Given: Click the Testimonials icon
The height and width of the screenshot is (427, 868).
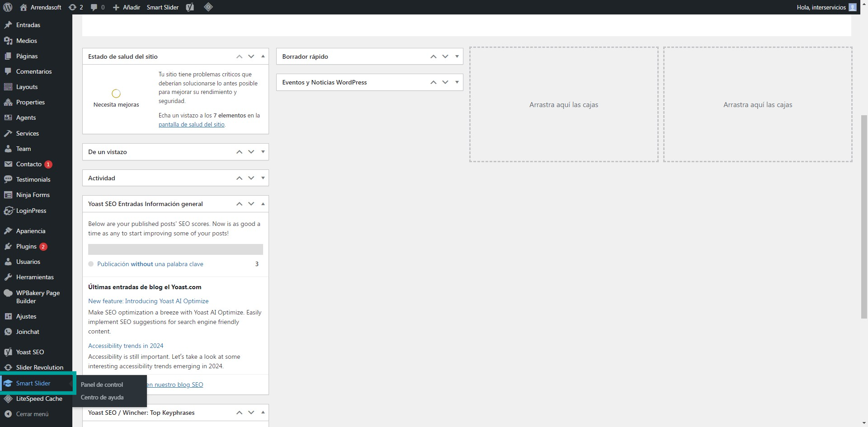Looking at the screenshot, I should tap(8, 179).
